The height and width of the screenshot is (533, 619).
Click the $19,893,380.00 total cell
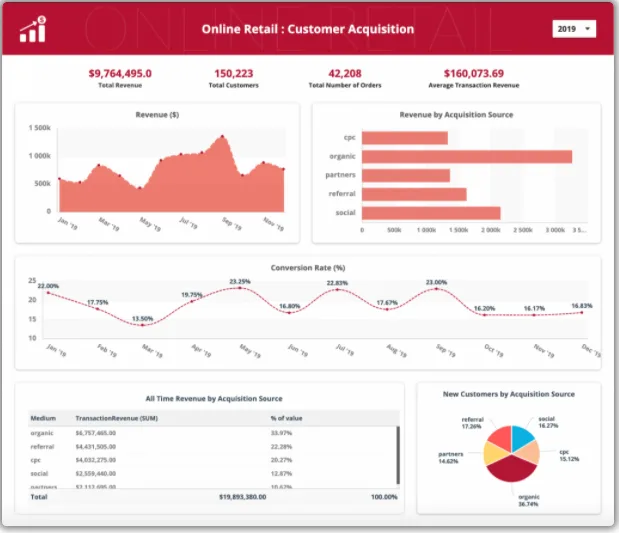coord(242,497)
